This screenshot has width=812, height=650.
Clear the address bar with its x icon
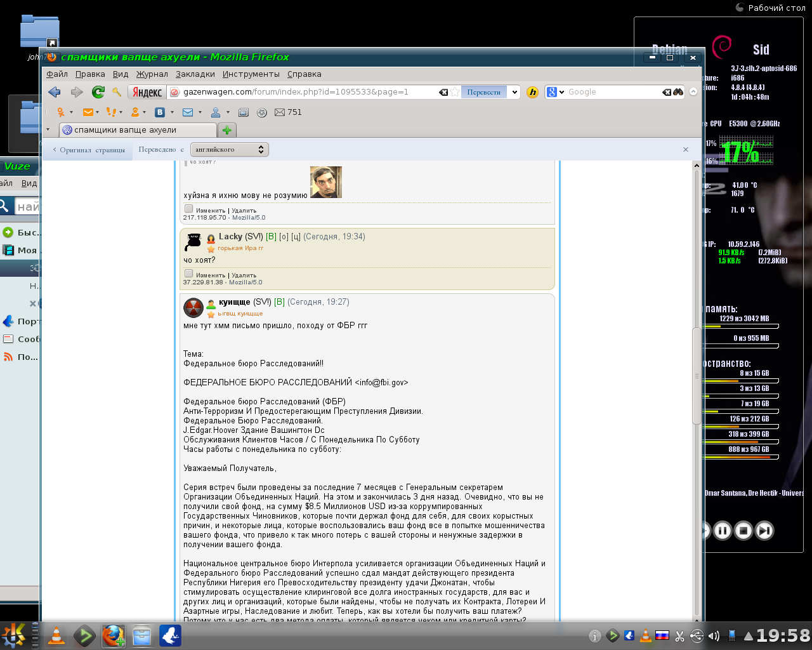tap(443, 92)
